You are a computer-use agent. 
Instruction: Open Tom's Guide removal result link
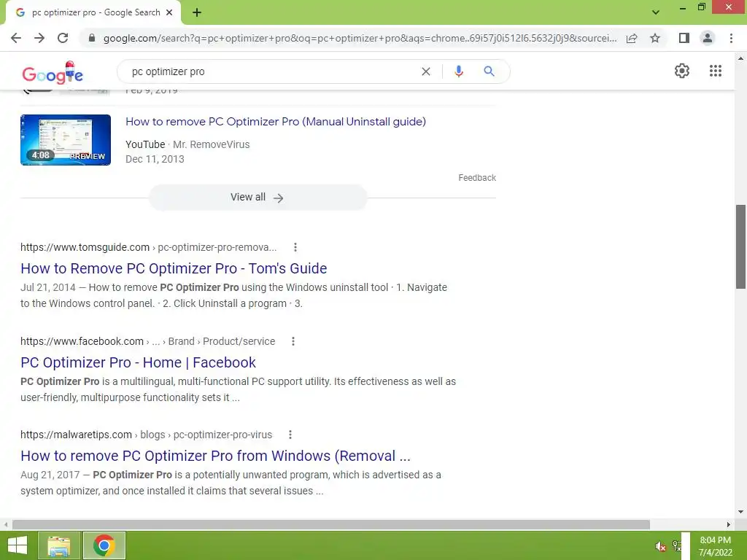pos(174,268)
